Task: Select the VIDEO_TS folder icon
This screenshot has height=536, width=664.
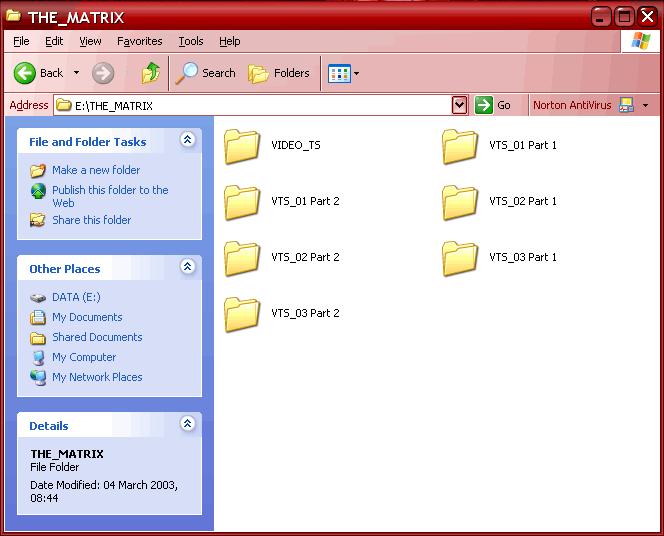Action: click(x=242, y=146)
